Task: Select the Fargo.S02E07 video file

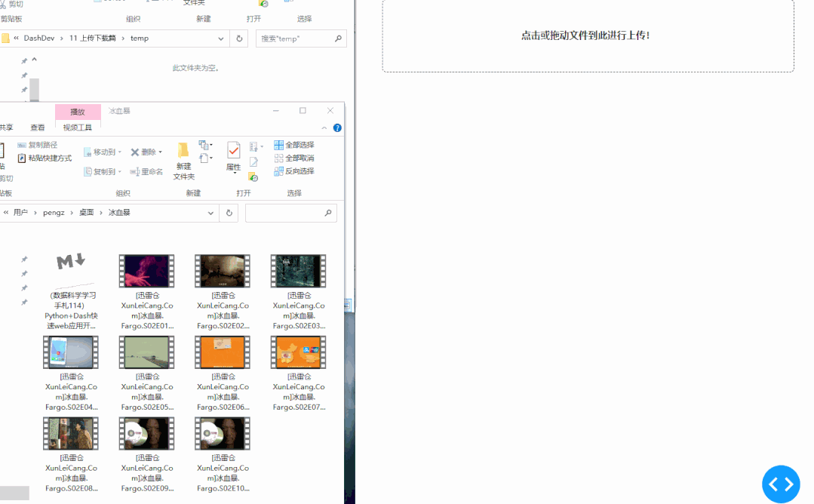Action: pos(299,373)
